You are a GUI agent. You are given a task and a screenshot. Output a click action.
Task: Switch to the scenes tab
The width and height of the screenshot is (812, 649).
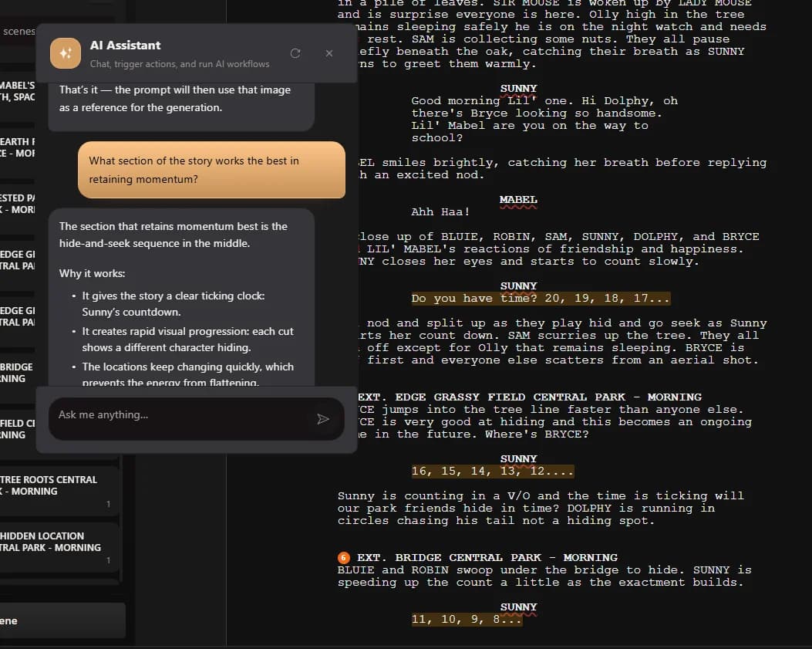tap(19, 31)
